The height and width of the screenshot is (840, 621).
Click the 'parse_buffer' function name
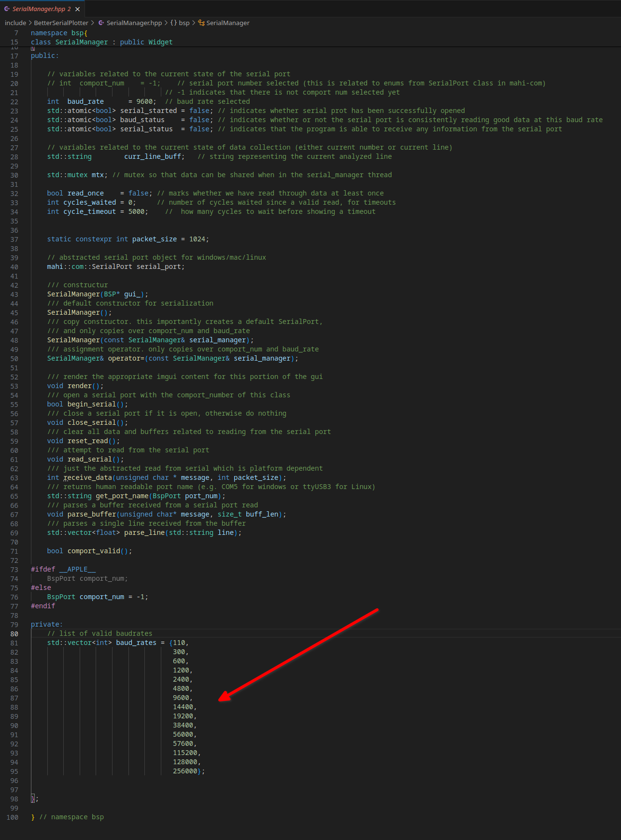click(92, 515)
